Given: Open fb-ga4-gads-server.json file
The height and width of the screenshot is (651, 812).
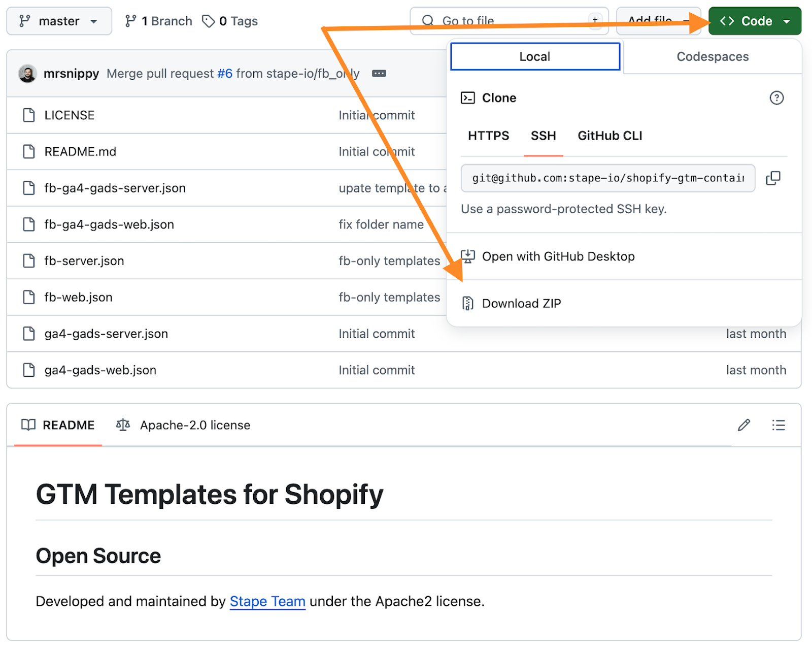Looking at the screenshot, I should coord(115,188).
